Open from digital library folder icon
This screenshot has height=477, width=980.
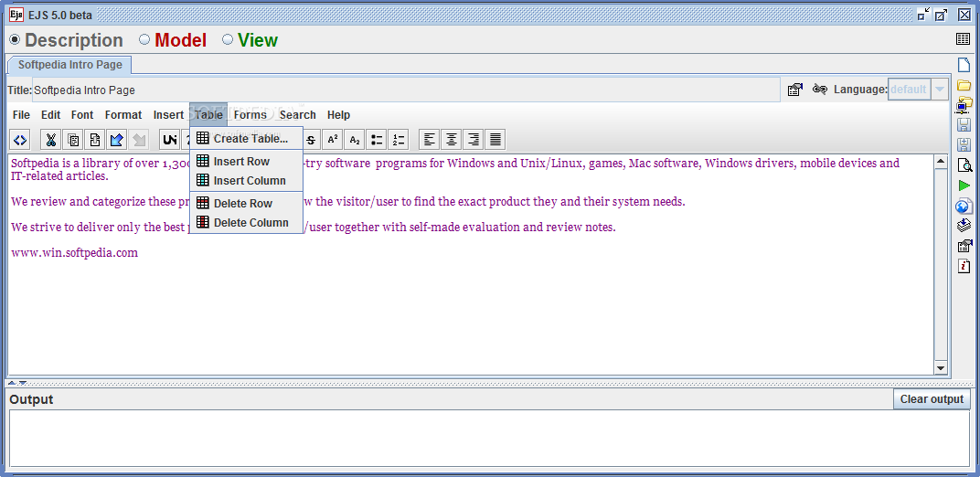(x=964, y=105)
